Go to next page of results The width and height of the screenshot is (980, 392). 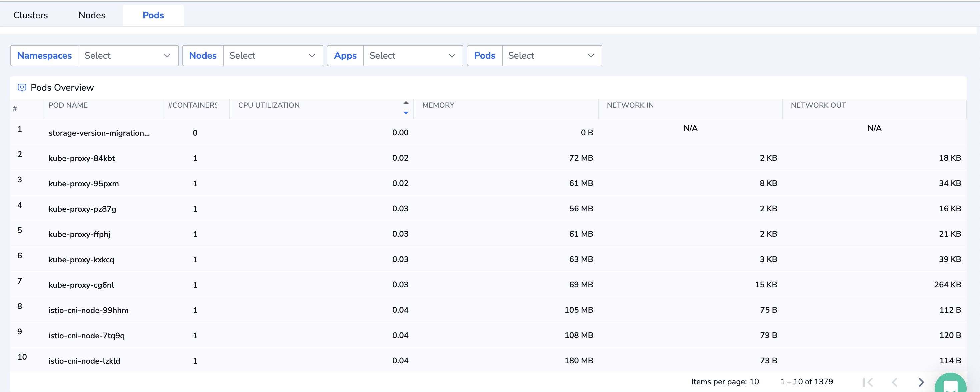point(921,382)
